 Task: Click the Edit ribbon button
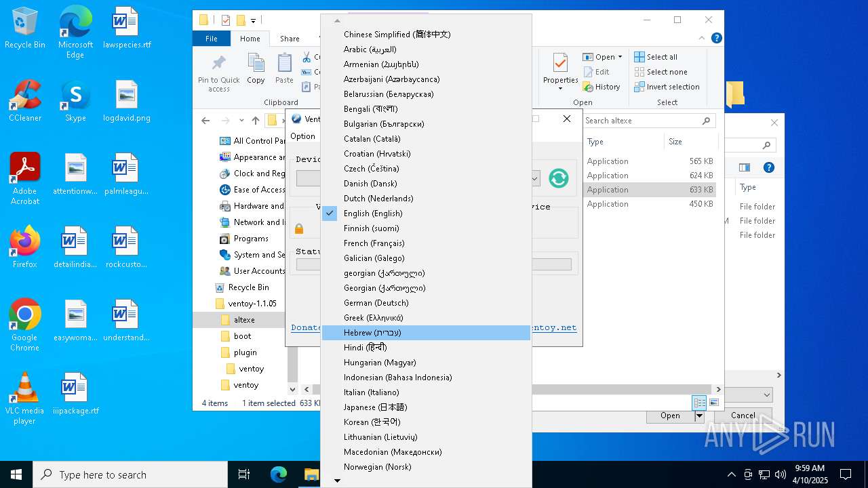[x=596, y=72]
